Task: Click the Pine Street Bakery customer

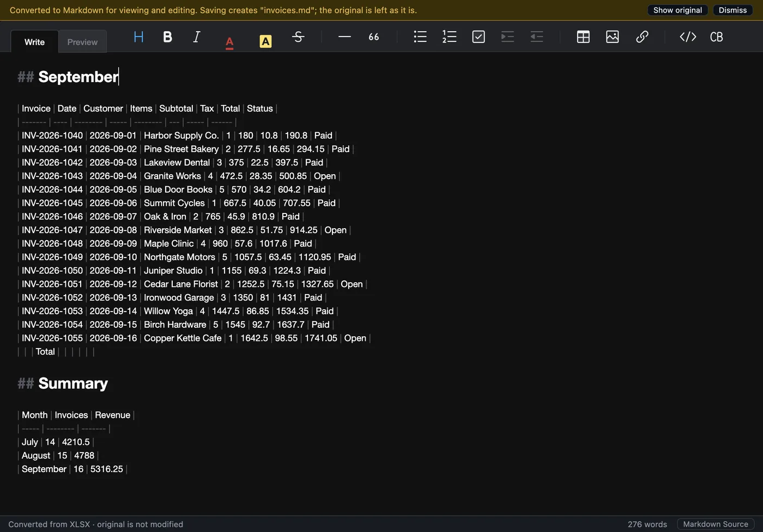Action: pyautogui.click(x=181, y=149)
